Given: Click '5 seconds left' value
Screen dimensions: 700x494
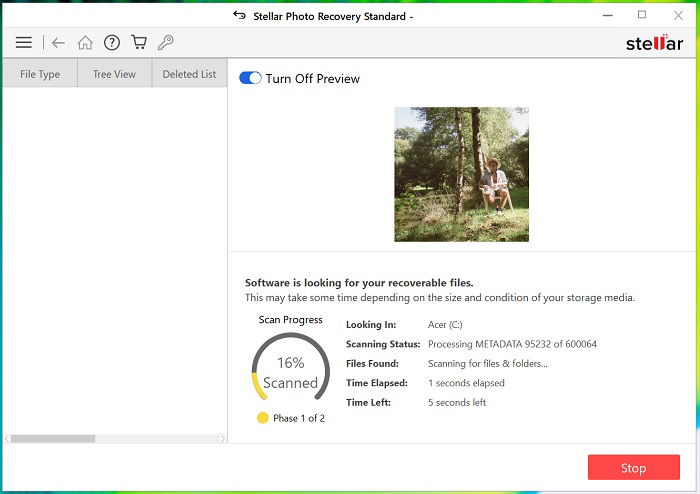Looking at the screenshot, I should click(457, 402).
